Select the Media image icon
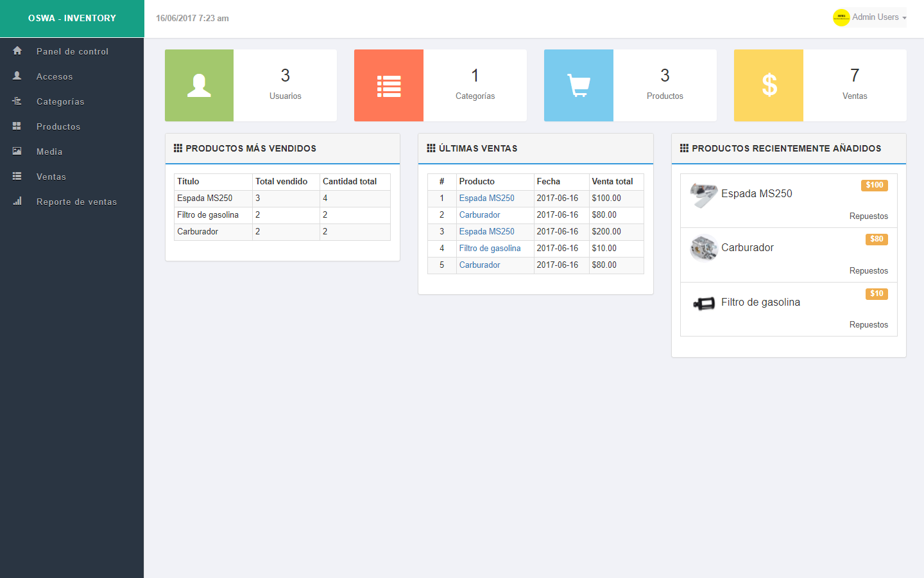This screenshot has width=924, height=578. pos(17,152)
